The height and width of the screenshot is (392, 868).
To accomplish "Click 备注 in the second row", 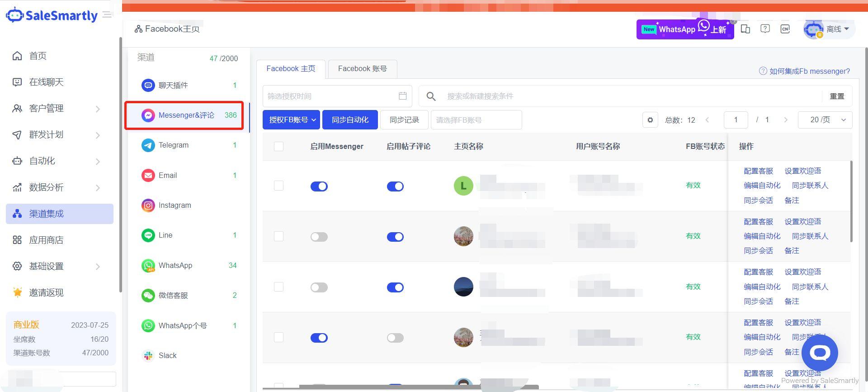I will click(x=792, y=251).
